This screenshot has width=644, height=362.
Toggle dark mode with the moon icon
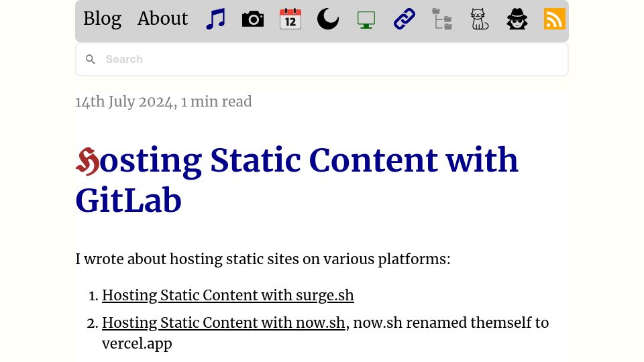(x=328, y=19)
